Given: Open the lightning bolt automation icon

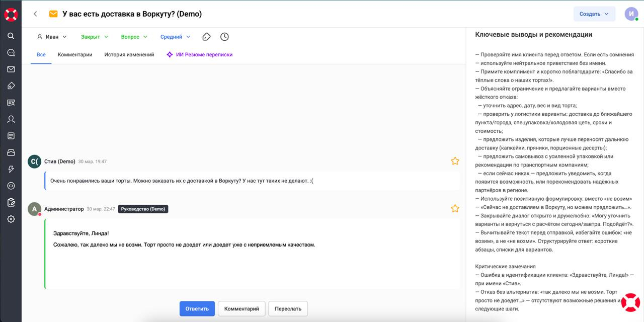Looking at the screenshot, I should click(11, 169).
